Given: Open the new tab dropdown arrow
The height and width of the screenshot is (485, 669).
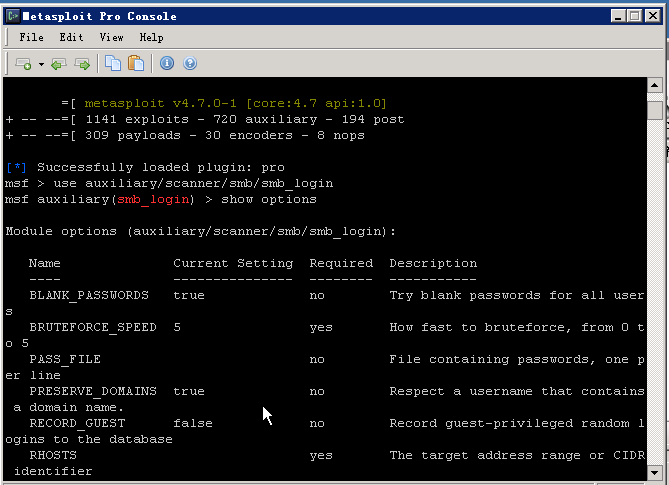Looking at the screenshot, I should [x=41, y=64].
